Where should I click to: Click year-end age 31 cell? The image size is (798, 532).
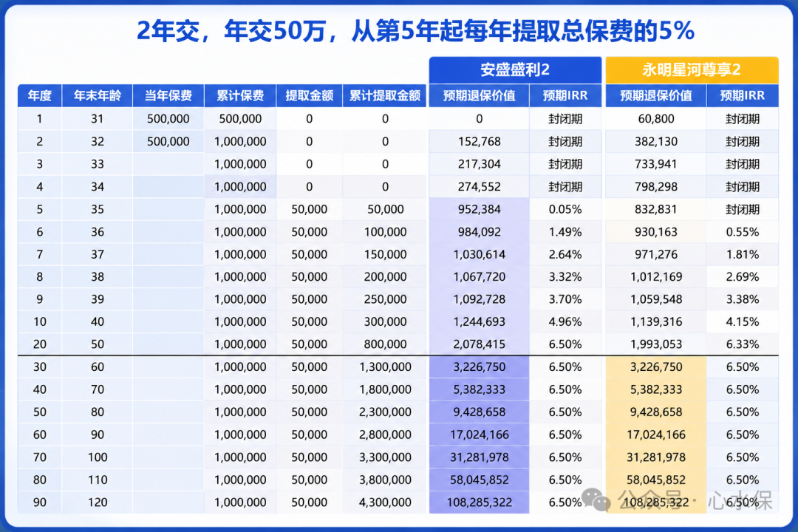point(98,119)
